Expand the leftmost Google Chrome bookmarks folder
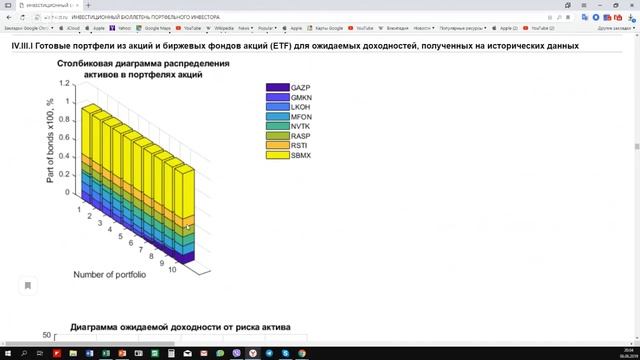This screenshot has width=640, height=360. click(29, 28)
